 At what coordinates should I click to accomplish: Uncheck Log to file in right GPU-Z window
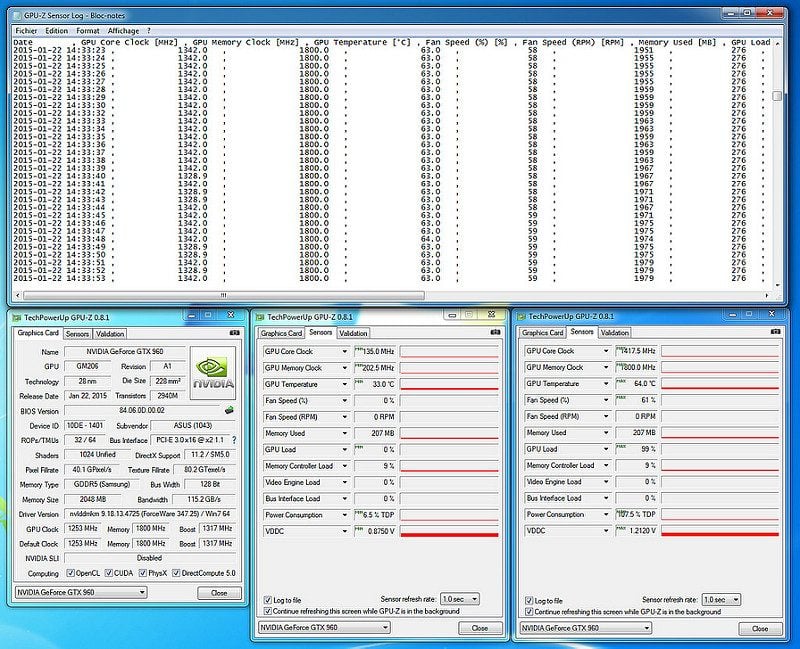coord(529,601)
